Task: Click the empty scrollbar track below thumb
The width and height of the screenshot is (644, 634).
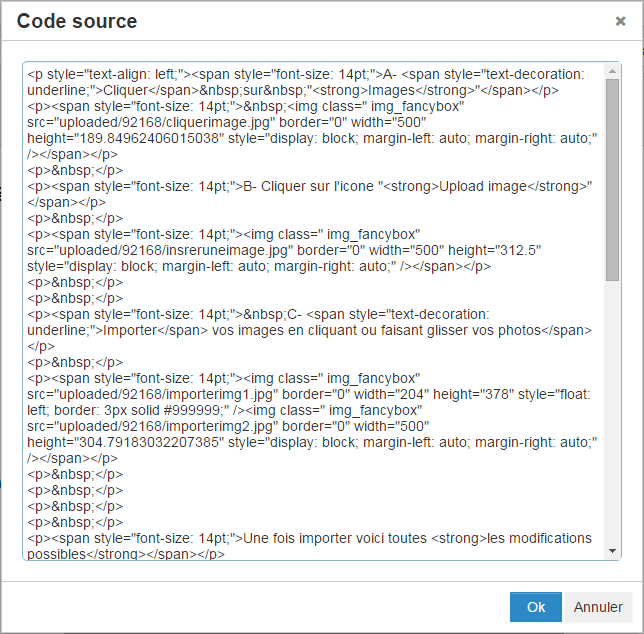Action: tap(612, 411)
